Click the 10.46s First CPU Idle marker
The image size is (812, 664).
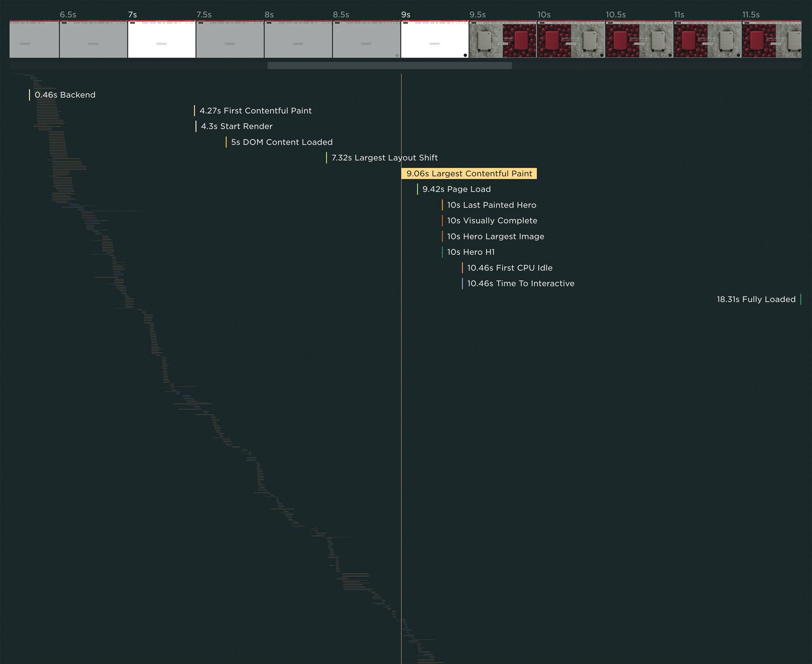509,268
